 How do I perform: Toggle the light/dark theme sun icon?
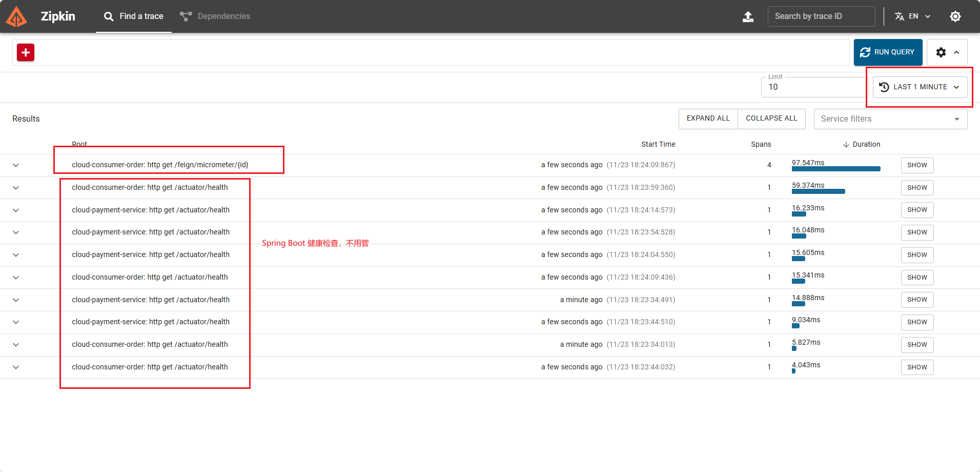(x=955, y=16)
